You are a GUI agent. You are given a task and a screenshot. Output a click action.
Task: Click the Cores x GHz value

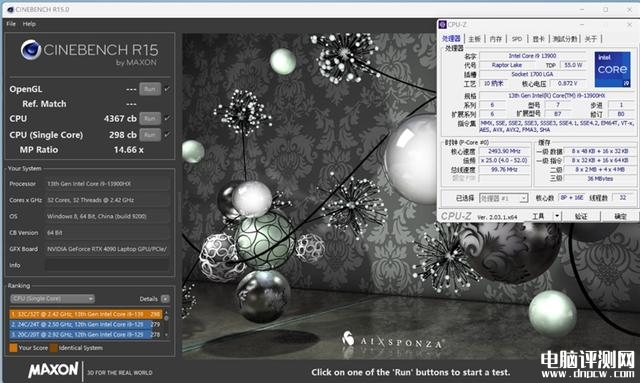click(x=107, y=200)
